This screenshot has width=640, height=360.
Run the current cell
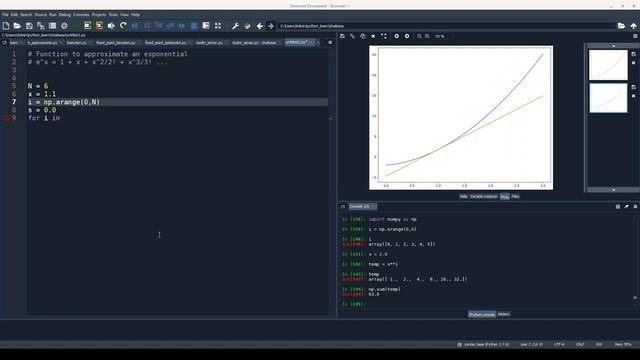pyautogui.click(x=88, y=26)
